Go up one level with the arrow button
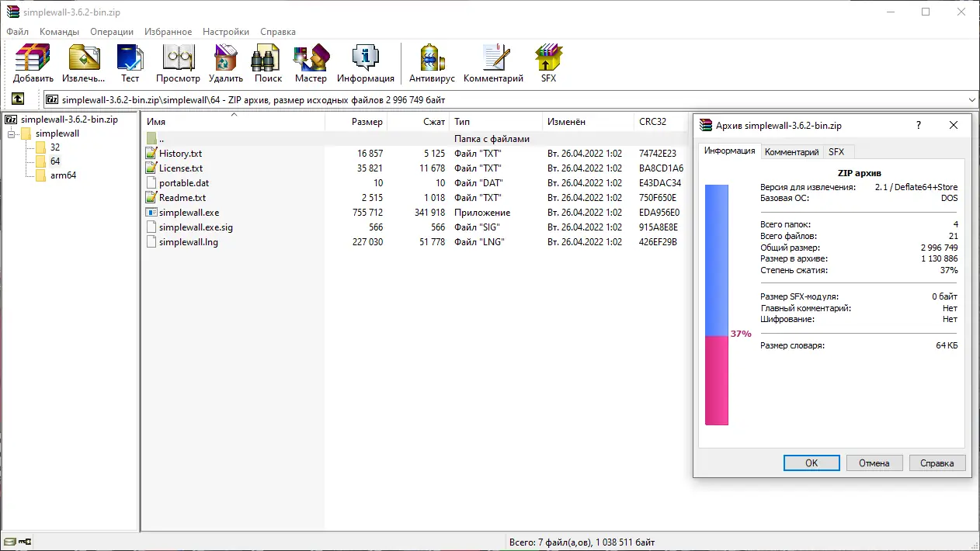The width and height of the screenshot is (980, 551). pyautogui.click(x=18, y=99)
